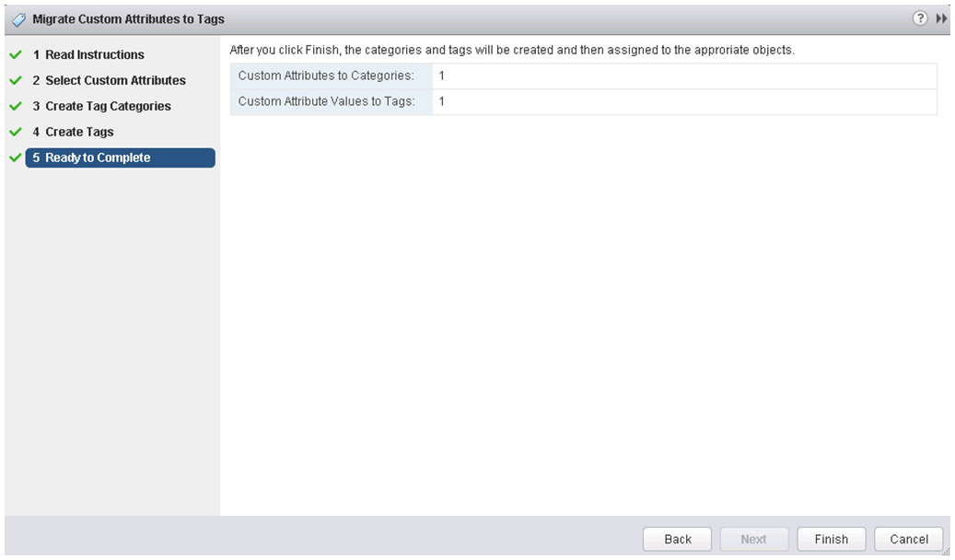Click the Back button
Viewport: 955px width, 560px height.
677,540
